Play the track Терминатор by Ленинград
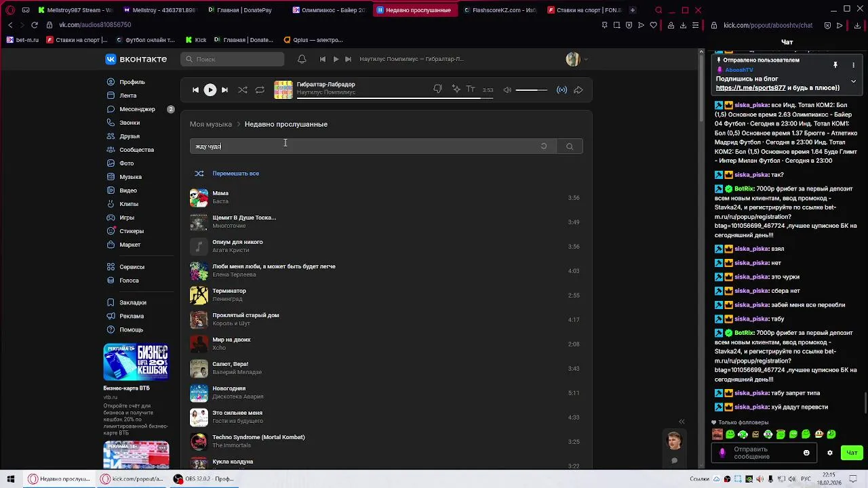The image size is (868, 488). [x=386, y=295]
